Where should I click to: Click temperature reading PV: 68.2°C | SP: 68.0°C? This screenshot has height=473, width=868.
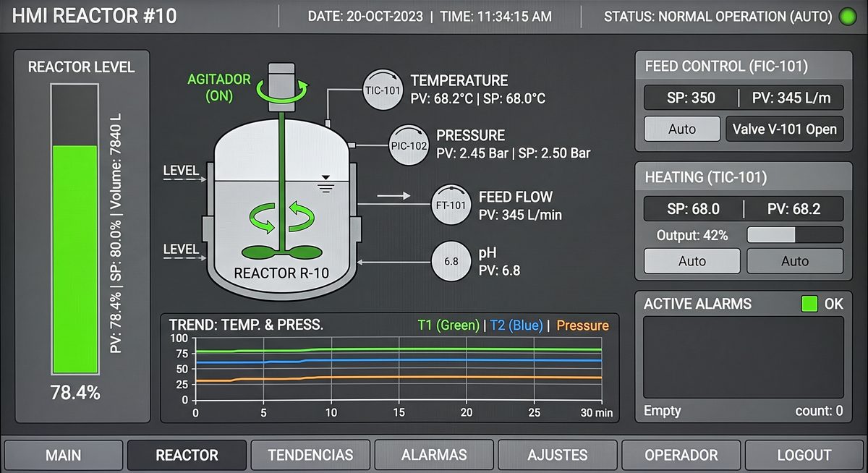[x=478, y=98]
